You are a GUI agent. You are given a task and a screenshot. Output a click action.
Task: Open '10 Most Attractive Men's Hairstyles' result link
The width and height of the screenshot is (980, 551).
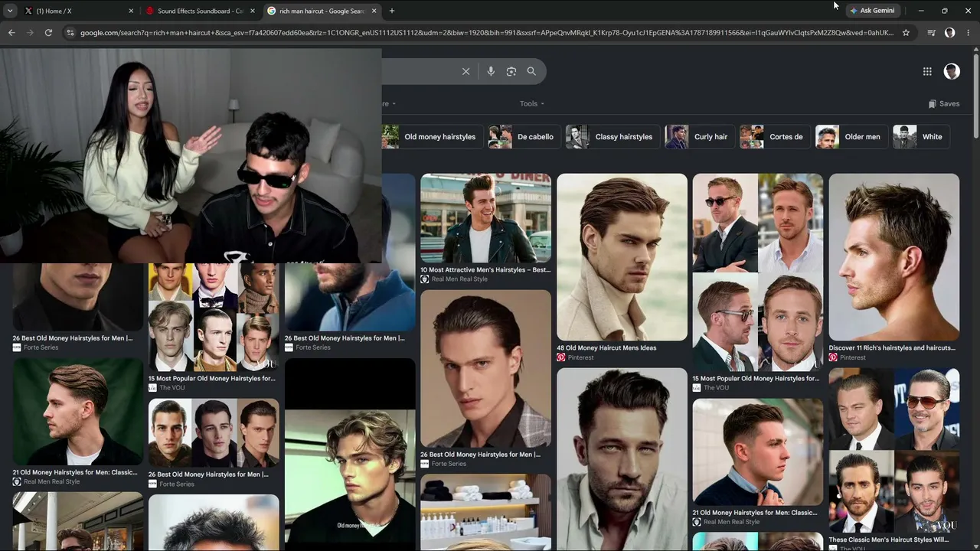[x=485, y=270]
